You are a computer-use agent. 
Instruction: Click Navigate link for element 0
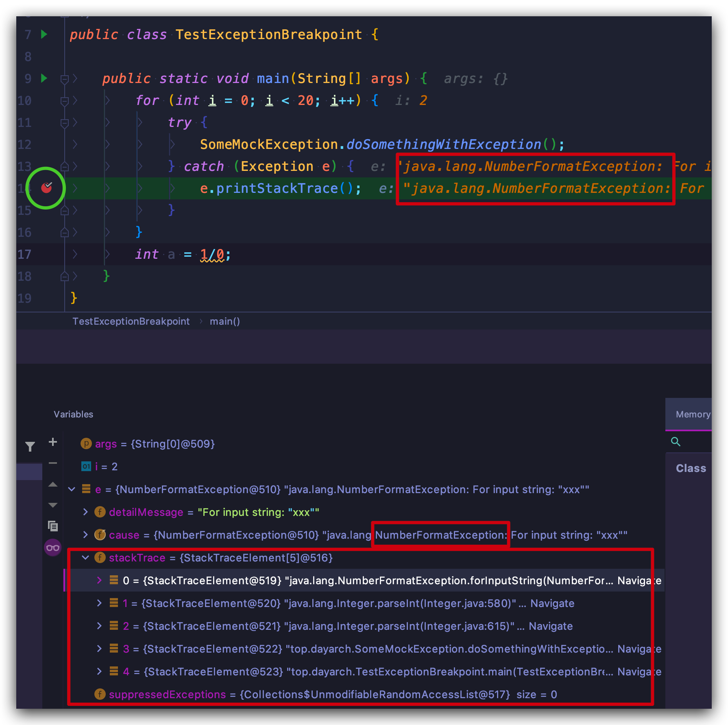coord(639,581)
